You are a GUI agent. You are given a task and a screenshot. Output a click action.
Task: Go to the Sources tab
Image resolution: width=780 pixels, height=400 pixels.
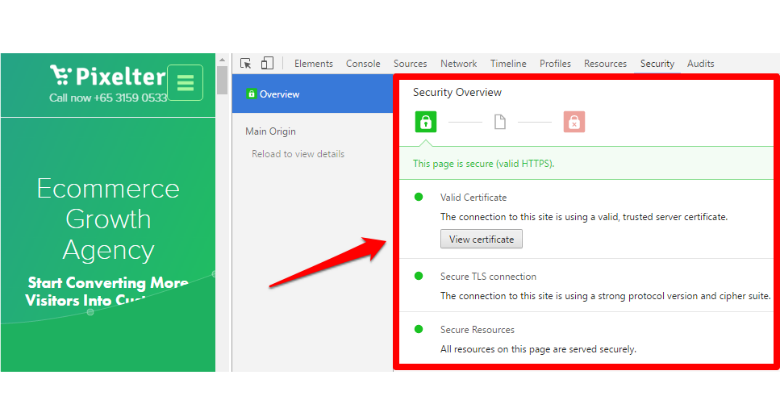coord(410,64)
